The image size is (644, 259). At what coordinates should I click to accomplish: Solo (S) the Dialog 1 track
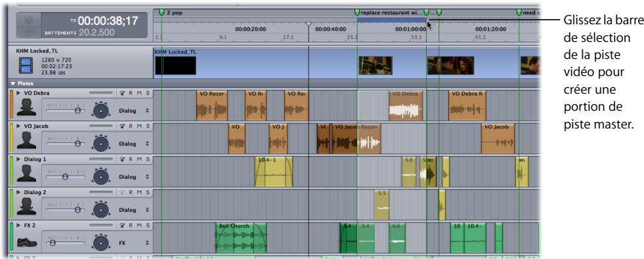[x=148, y=159]
